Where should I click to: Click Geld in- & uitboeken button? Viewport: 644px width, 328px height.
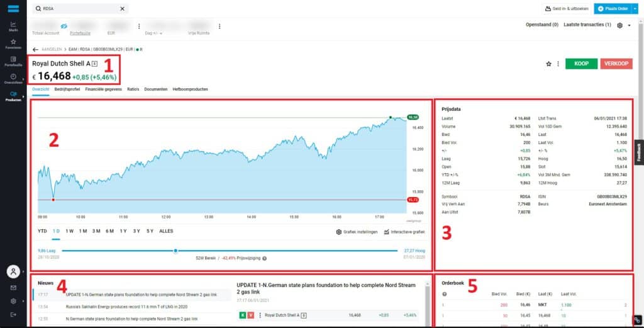(x=567, y=9)
